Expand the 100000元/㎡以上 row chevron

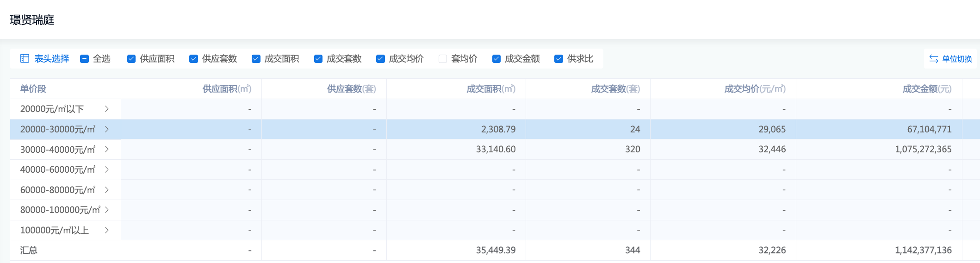coord(107,230)
